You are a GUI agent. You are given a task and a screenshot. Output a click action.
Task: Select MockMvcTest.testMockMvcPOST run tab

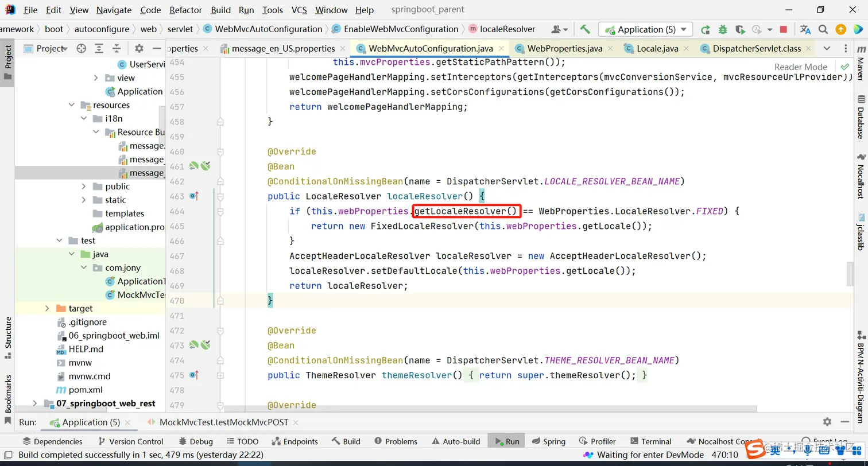click(x=224, y=422)
